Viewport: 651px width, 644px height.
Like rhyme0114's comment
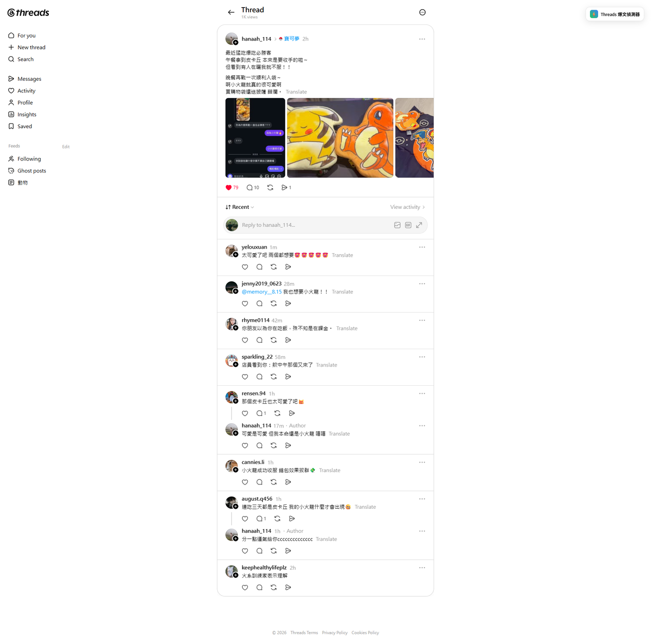245,340
